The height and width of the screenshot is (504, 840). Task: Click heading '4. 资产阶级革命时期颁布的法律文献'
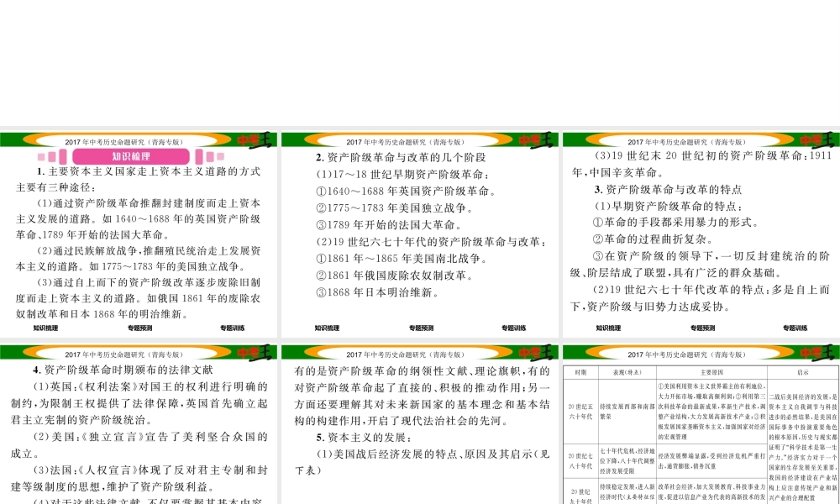[x=123, y=370]
